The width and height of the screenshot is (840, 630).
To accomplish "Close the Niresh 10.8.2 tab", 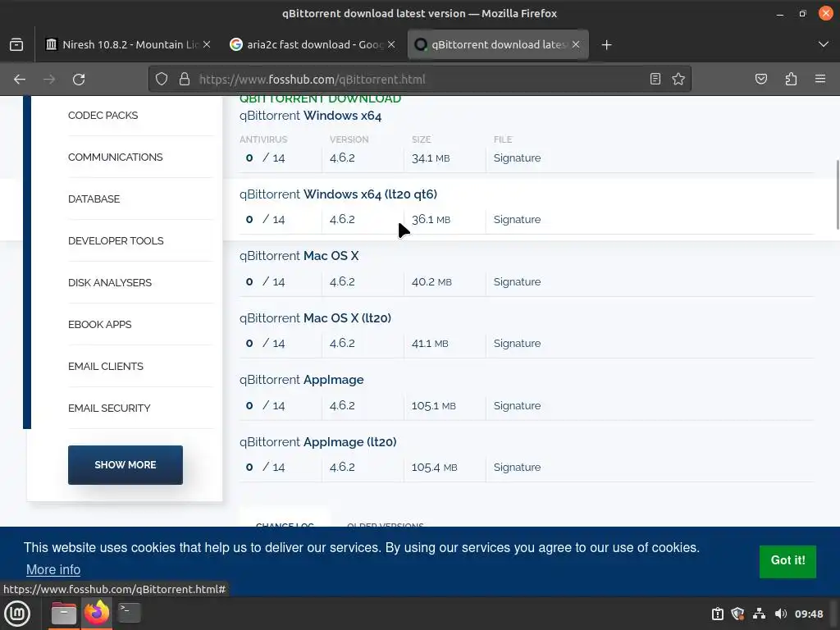I will (207, 44).
